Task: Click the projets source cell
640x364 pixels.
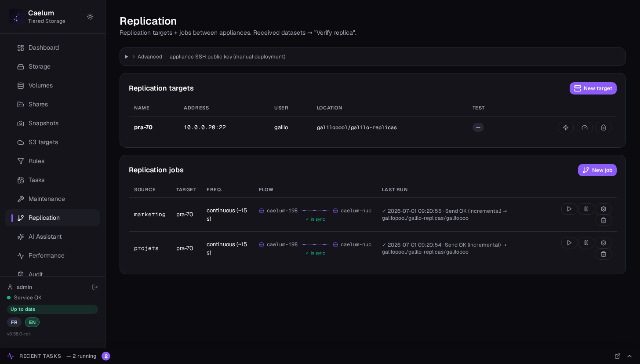Action: point(146,248)
